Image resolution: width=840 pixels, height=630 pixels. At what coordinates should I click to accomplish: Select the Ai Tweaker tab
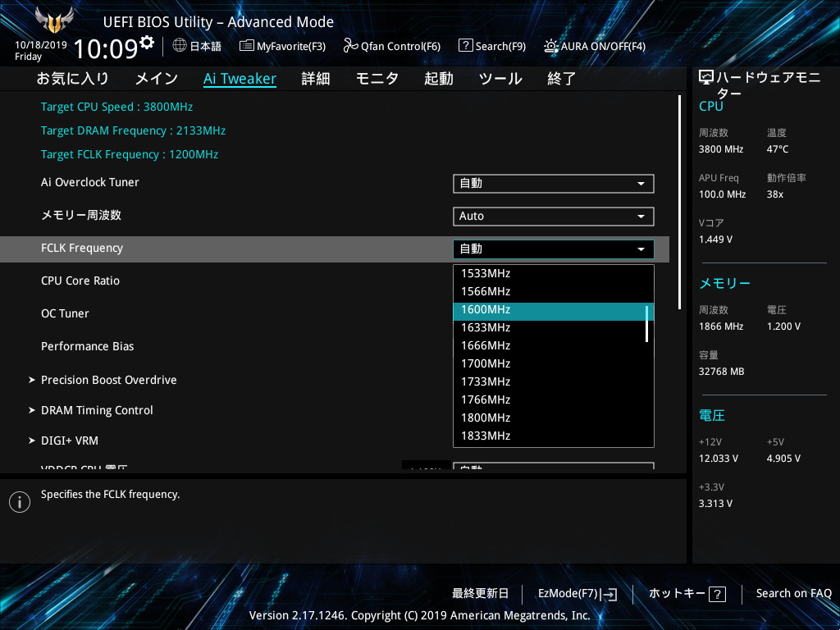click(x=240, y=79)
